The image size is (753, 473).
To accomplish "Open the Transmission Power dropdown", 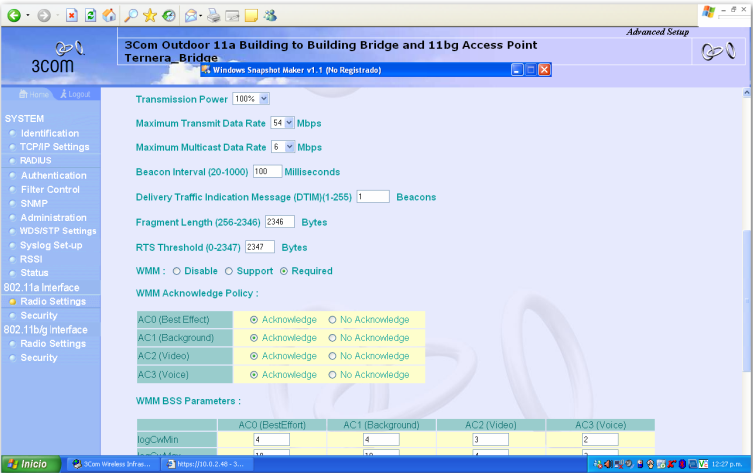I will point(251,99).
